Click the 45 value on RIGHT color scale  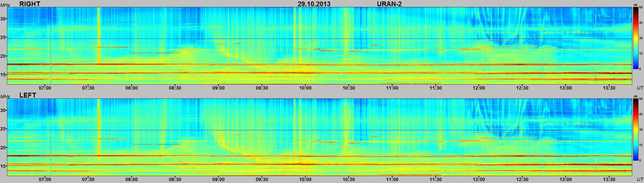[640, 23]
